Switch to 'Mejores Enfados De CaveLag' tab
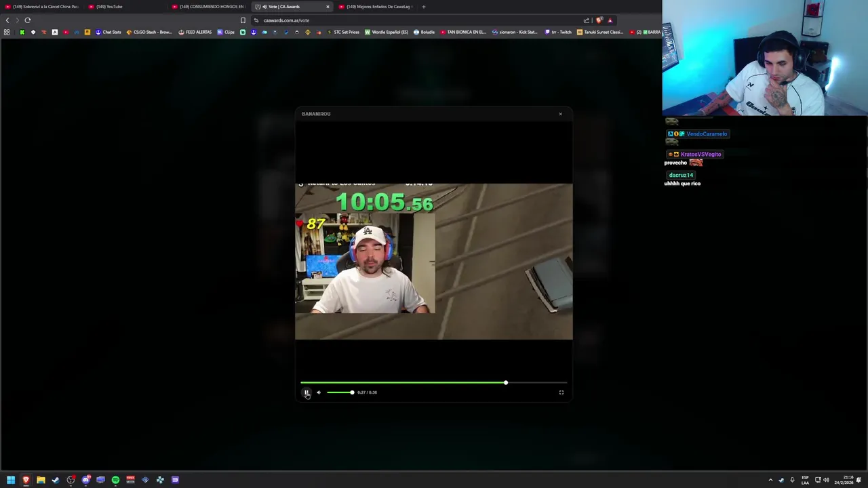This screenshot has width=868, height=488. 375,7
